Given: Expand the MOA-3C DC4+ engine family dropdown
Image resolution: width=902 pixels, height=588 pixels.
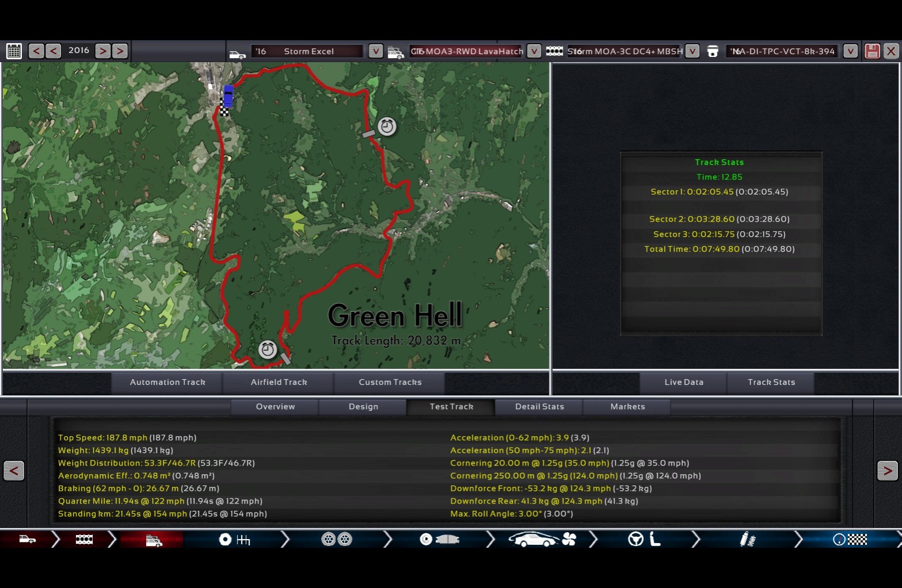Looking at the screenshot, I should 693,51.
